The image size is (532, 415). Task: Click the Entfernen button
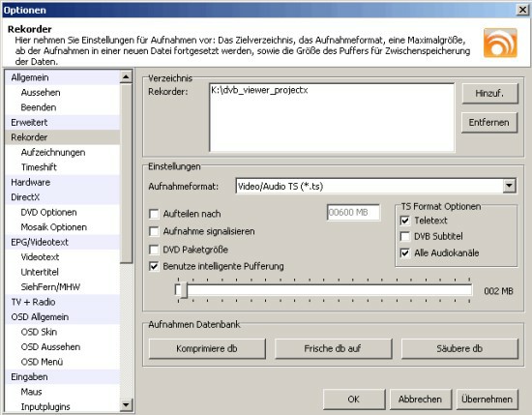pos(488,123)
